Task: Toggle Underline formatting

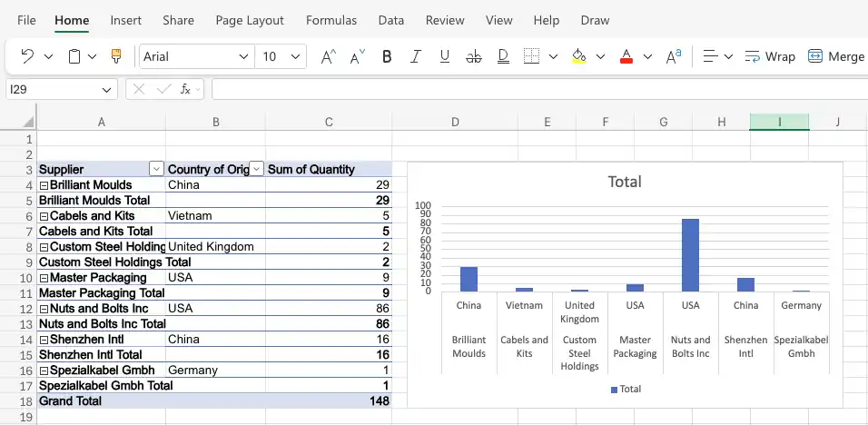Action: [445, 56]
